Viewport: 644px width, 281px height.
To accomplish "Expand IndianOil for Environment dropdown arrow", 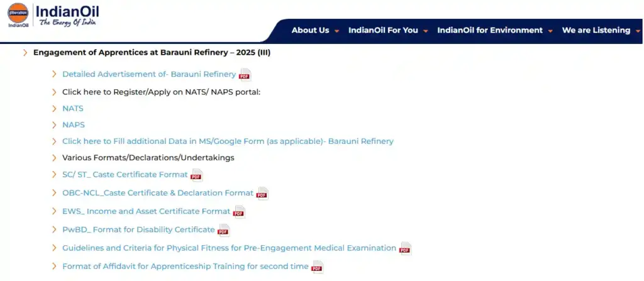I will (x=550, y=31).
